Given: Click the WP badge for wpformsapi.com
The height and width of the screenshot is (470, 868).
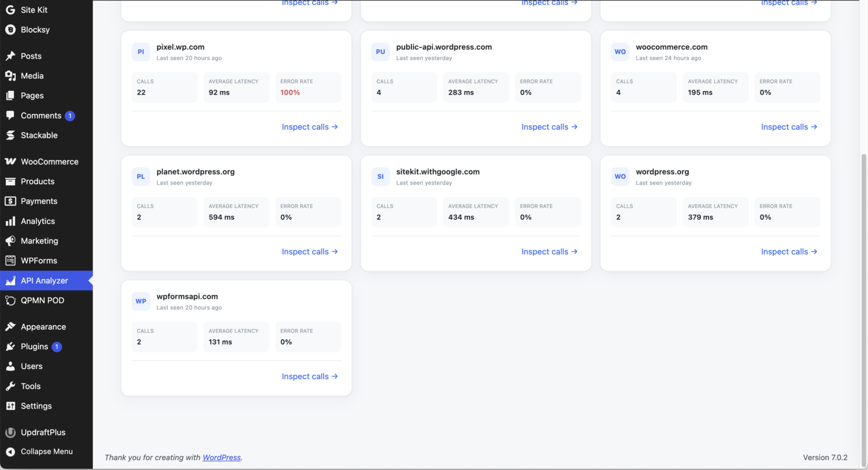Looking at the screenshot, I should [x=141, y=301].
